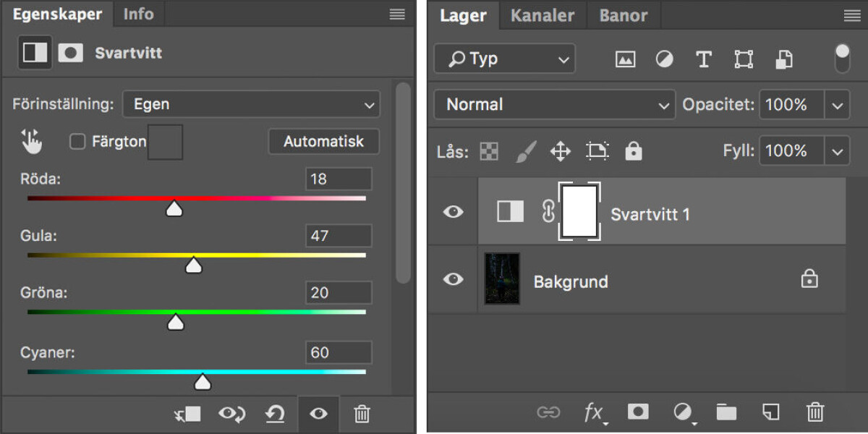This screenshot has height=434, width=868.
Task: Click the Fyll 100% field
Action: tap(791, 151)
